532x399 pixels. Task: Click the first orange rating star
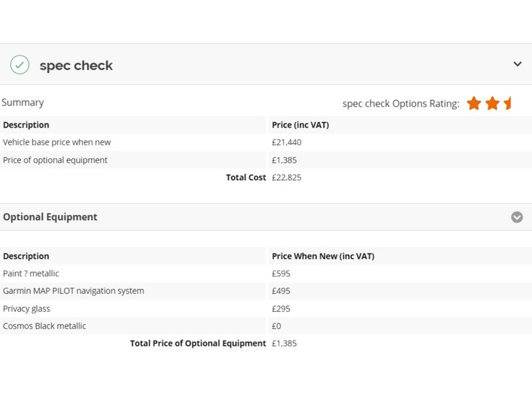(473, 103)
